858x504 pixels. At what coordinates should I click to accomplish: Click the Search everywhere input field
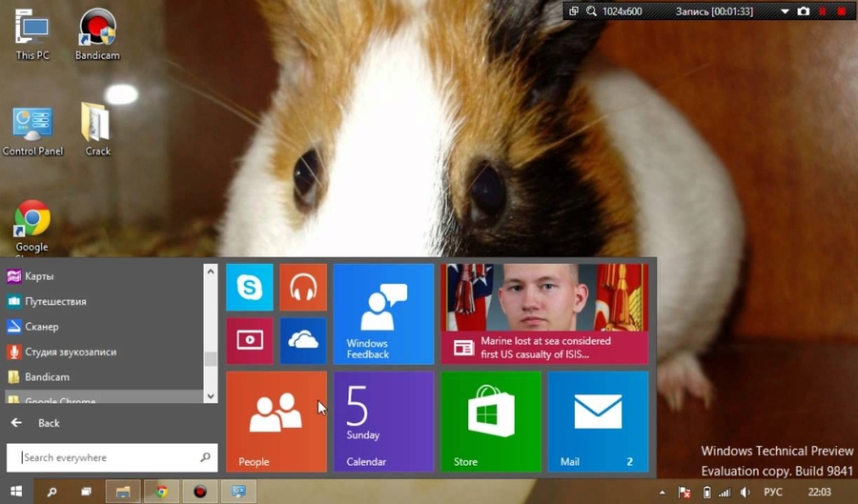point(105,457)
